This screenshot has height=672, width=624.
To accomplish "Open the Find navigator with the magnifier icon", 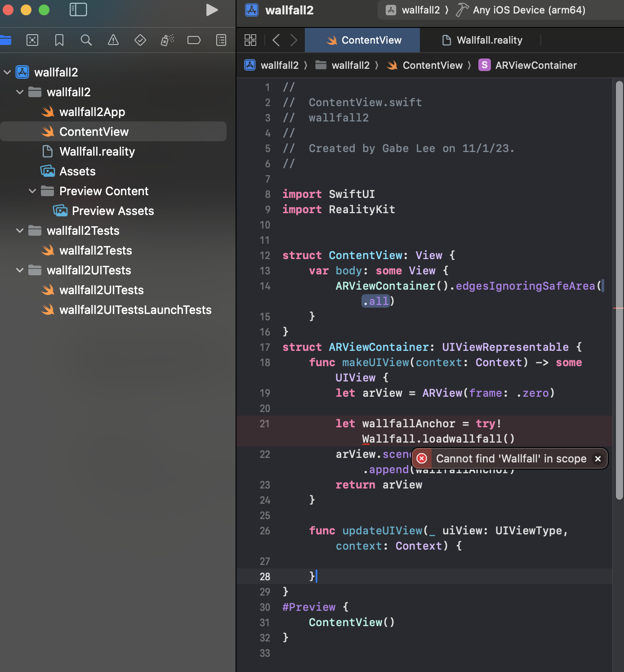I will pyautogui.click(x=86, y=40).
